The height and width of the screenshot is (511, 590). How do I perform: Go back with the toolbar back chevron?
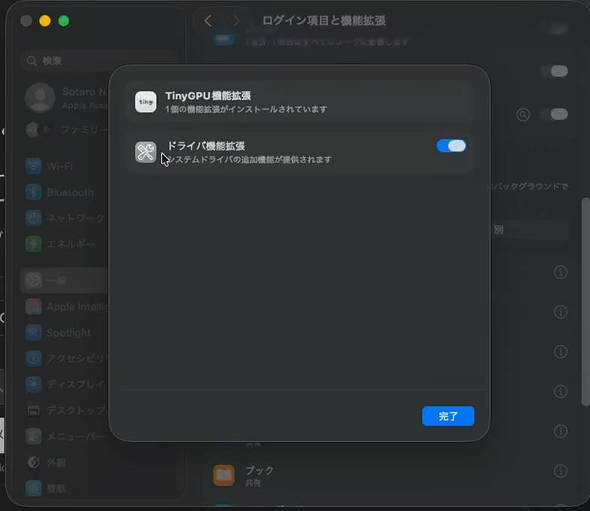point(208,21)
